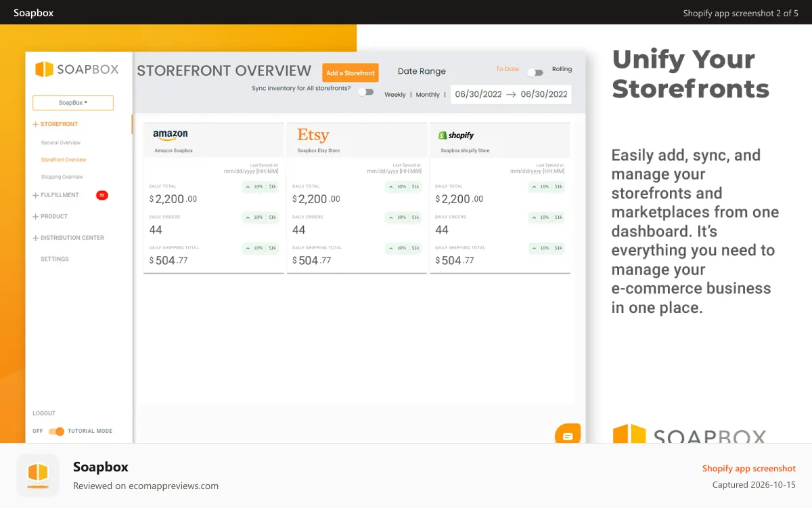812x508 pixels.
Task: Click the Amazon logo on the Amazon Soapbox card
Action: [171, 135]
